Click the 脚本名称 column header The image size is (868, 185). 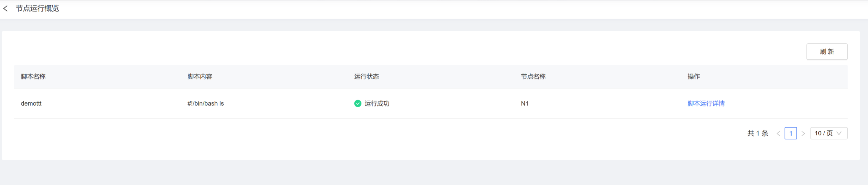[33, 77]
